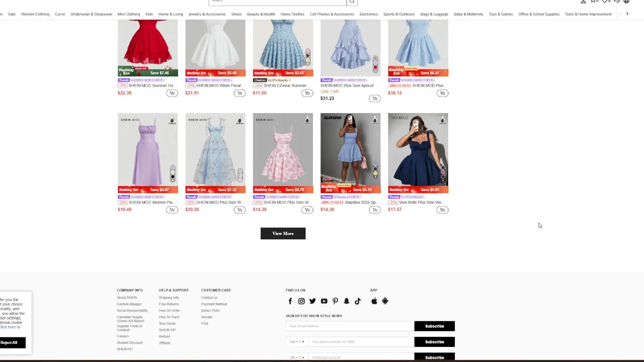The width and height of the screenshot is (644, 362).
Task: Focus Your Email Address field
Action: 350,326
